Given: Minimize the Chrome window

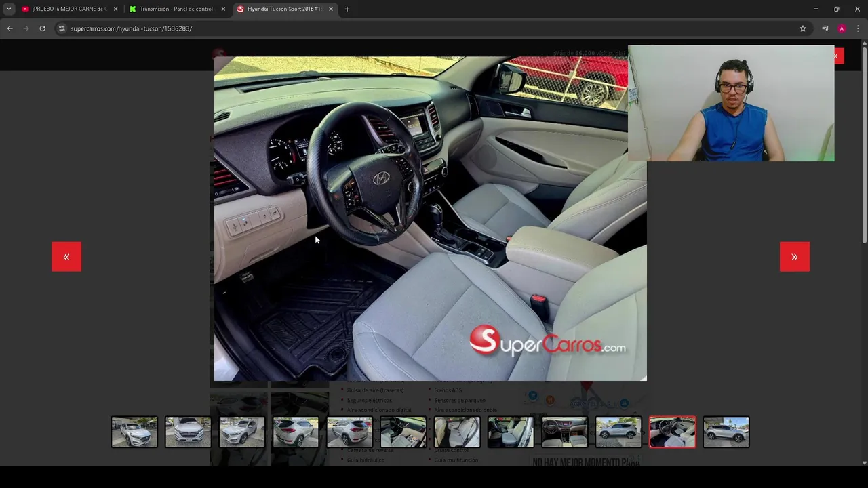Looking at the screenshot, I should coord(816,9).
